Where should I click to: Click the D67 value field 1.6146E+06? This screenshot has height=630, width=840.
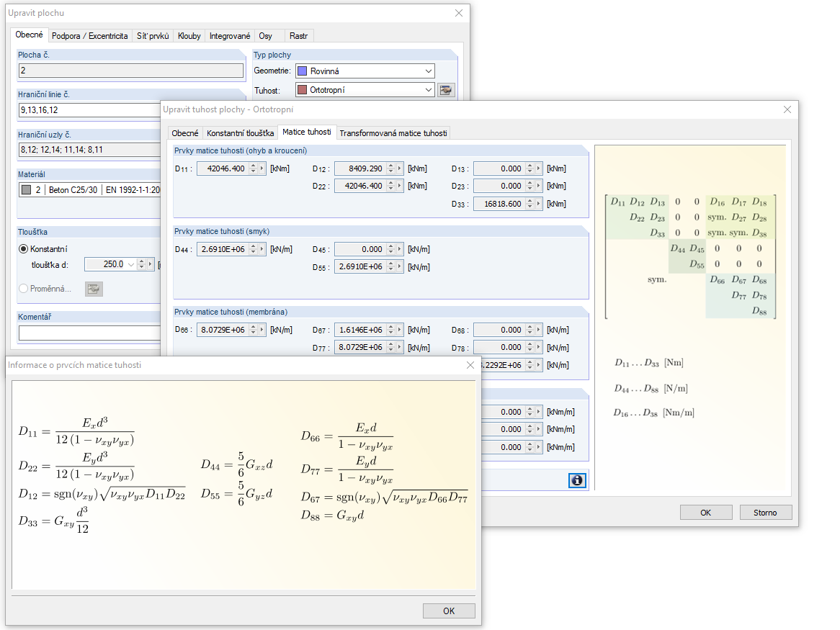(360, 330)
